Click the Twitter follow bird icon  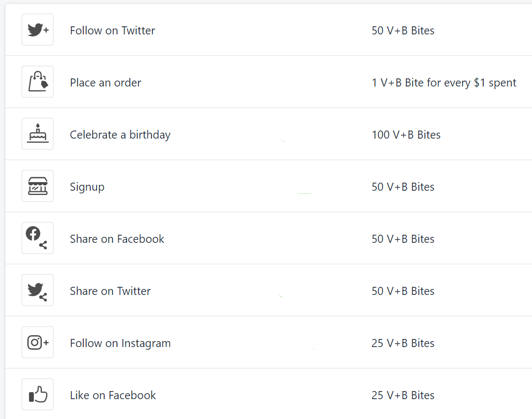(38, 30)
